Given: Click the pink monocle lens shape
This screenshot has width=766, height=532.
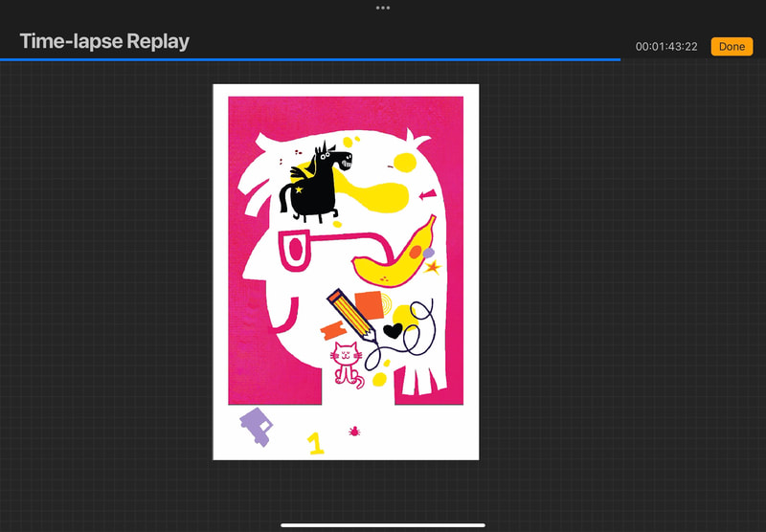Looking at the screenshot, I should pos(294,249).
